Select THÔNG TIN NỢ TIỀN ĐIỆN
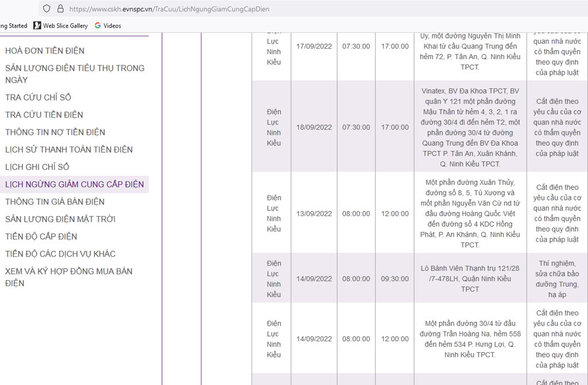Viewport: 588px width, 385px height. 55,132
